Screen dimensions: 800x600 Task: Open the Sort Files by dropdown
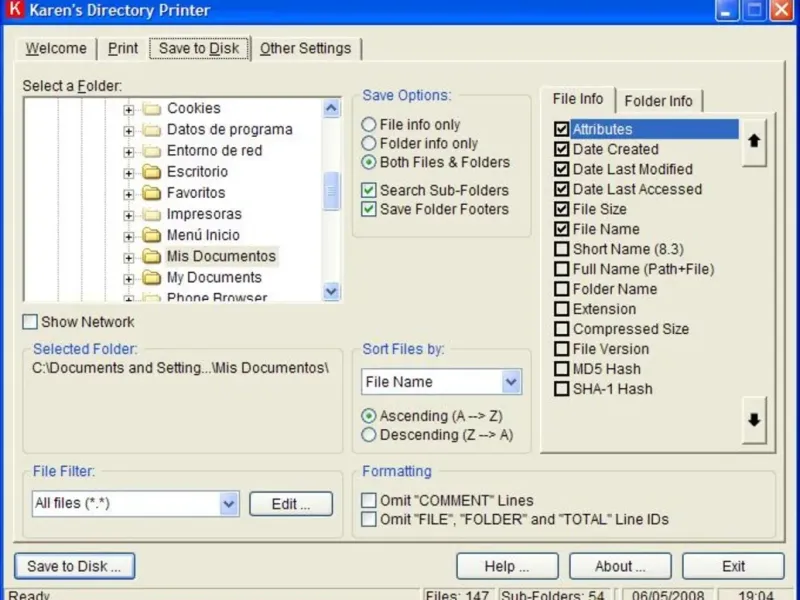click(511, 382)
